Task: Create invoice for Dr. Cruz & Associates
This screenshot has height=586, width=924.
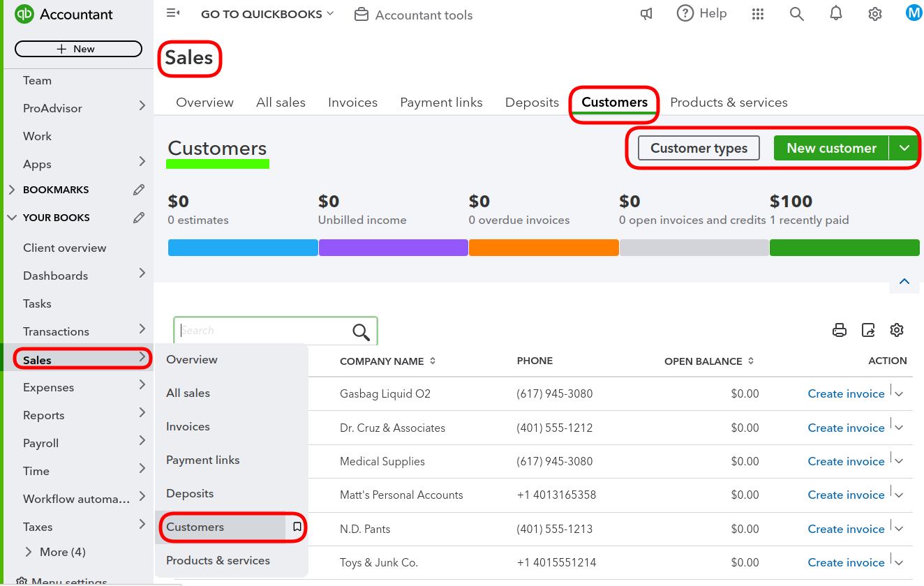Action: 846,428
